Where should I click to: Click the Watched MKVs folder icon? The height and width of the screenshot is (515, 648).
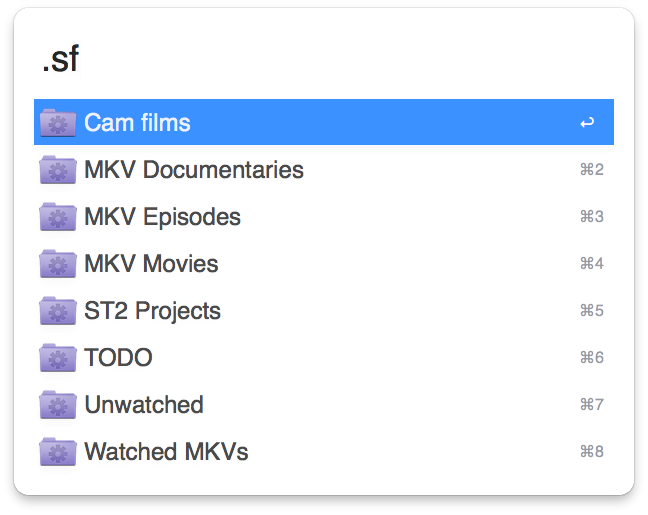click(58, 452)
